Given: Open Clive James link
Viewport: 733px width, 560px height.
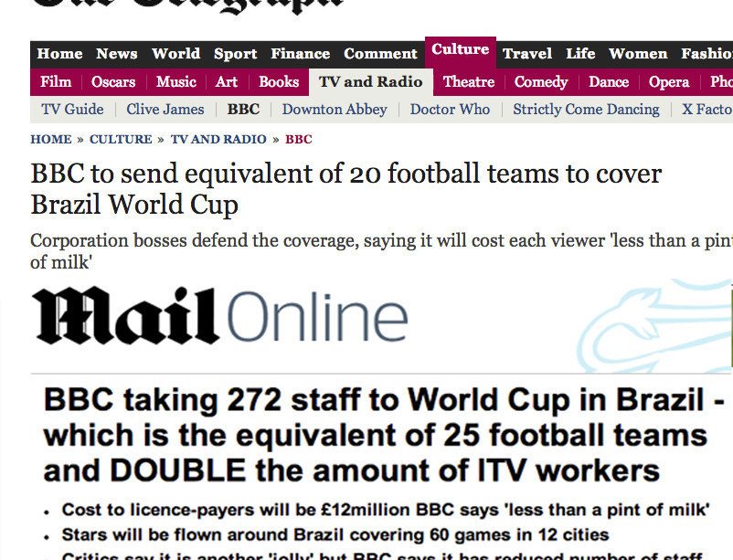Looking at the screenshot, I should (165, 110).
